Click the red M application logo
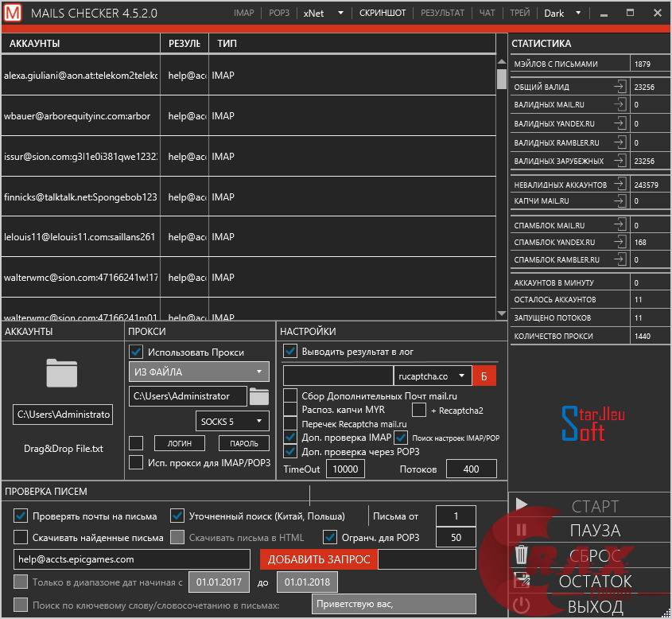 coord(14,14)
